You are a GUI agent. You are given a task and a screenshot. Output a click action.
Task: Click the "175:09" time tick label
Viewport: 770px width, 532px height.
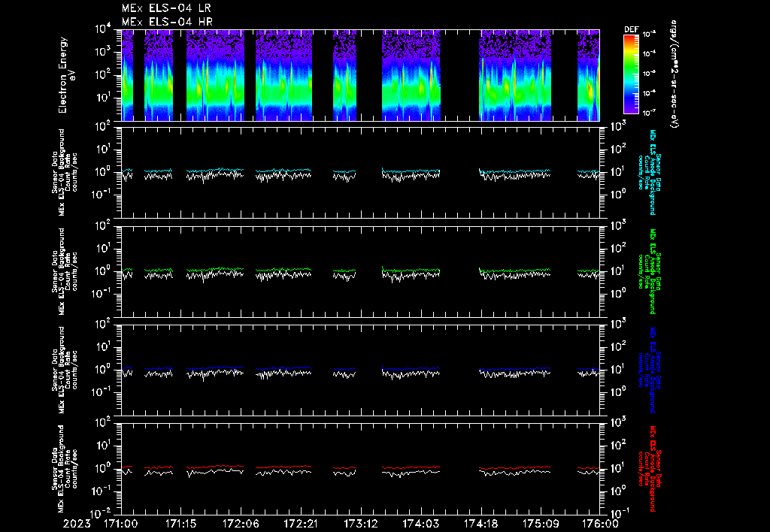coord(540,524)
